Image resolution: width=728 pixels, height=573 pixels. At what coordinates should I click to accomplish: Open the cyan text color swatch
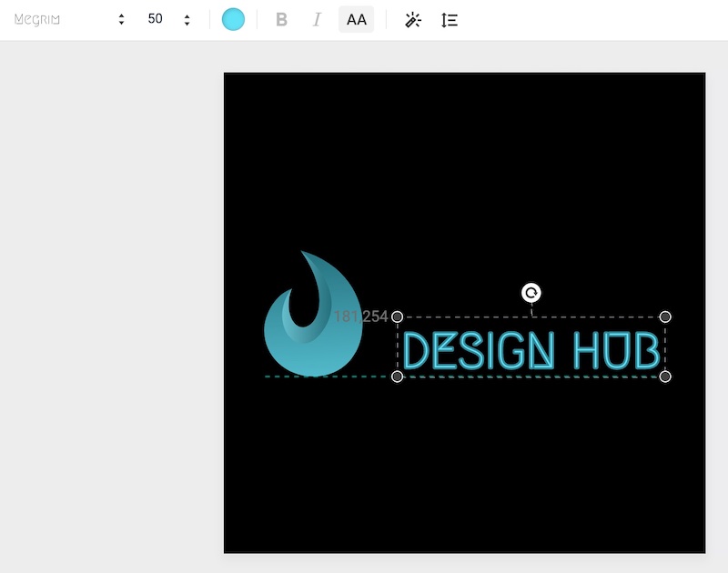click(233, 19)
